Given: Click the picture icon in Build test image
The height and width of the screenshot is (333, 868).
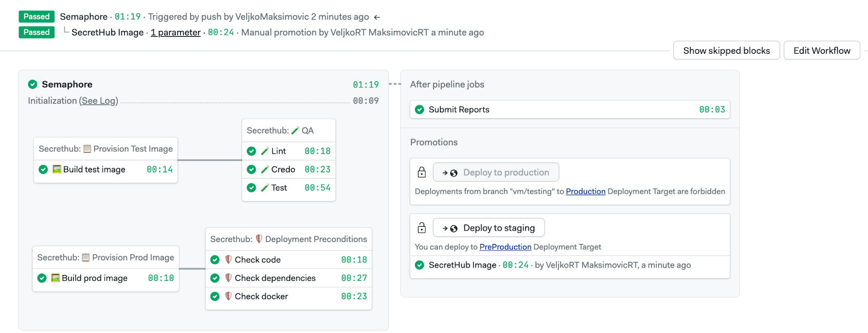Looking at the screenshot, I should 56,169.
